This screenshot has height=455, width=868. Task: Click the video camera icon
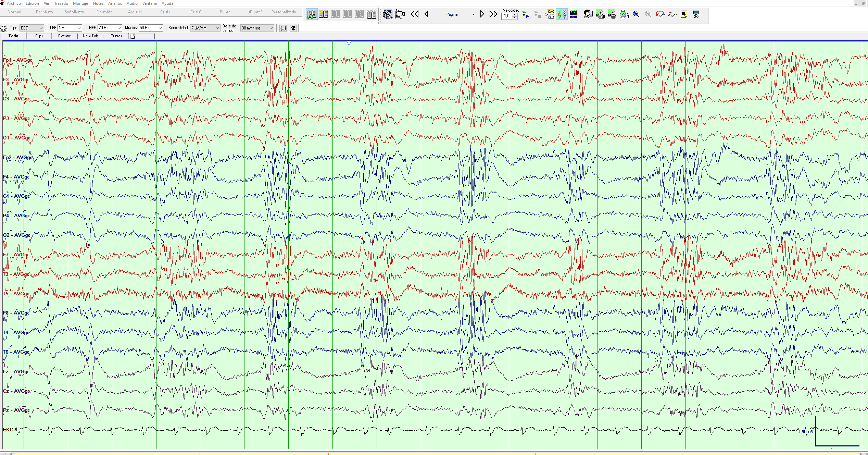[x=400, y=14]
